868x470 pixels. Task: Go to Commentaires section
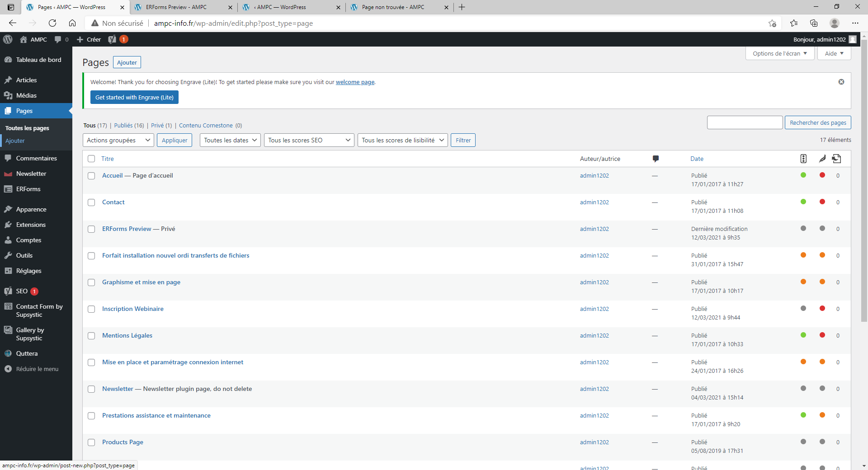(x=36, y=158)
